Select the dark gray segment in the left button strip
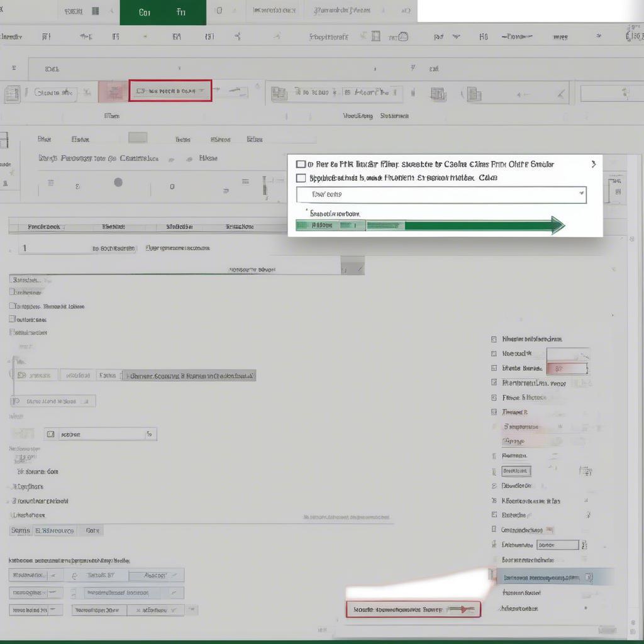The height and width of the screenshot is (644, 644). click(189, 375)
